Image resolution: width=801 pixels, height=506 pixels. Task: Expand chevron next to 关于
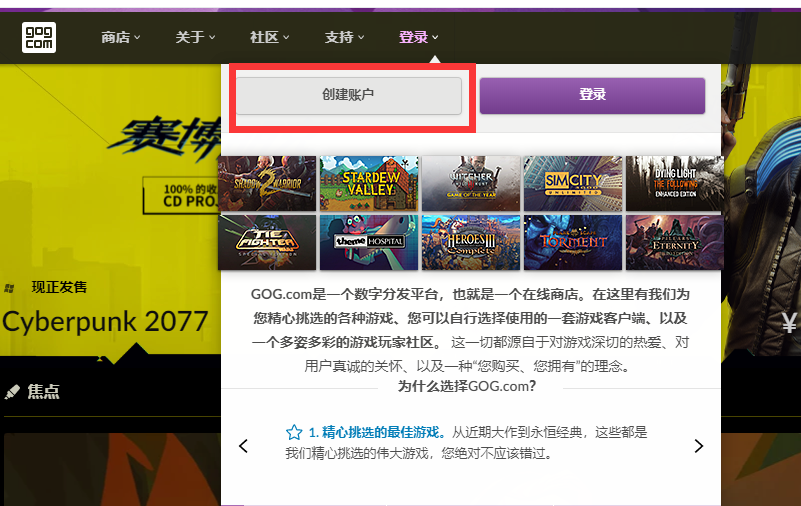[x=211, y=37]
